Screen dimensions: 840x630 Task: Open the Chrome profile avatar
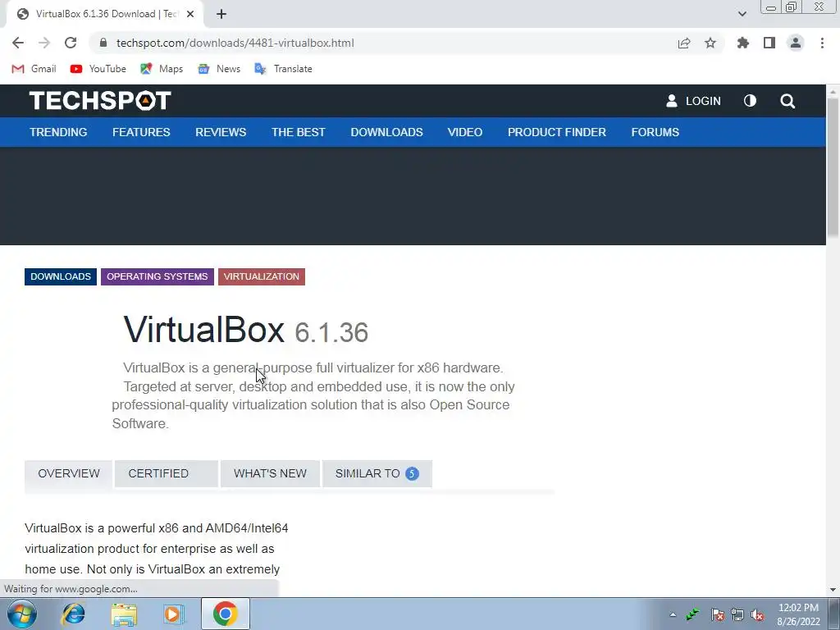pyautogui.click(x=796, y=43)
